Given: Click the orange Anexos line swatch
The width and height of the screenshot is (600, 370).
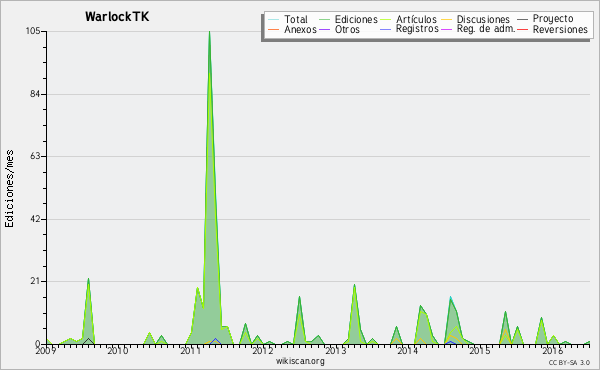Looking at the screenshot, I should click(274, 29).
